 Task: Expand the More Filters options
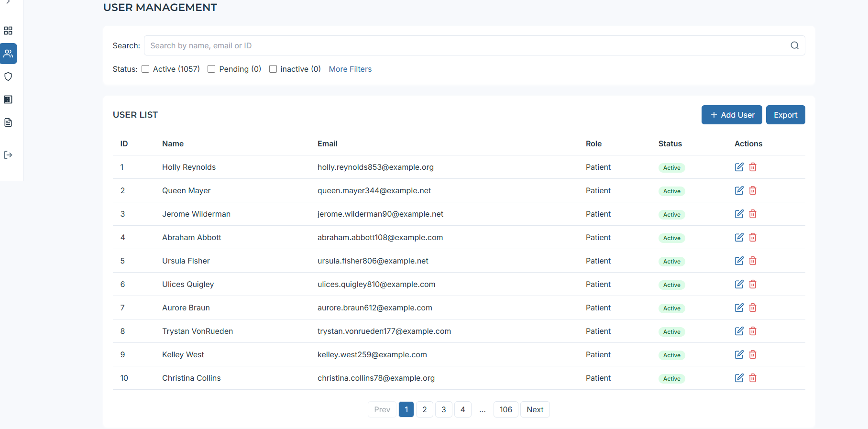[x=350, y=69]
